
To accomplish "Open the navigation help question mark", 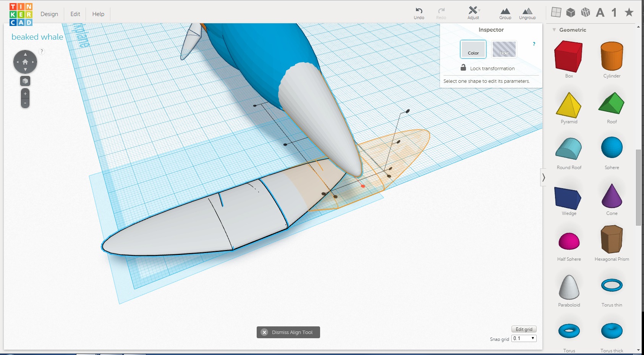I will (42, 51).
